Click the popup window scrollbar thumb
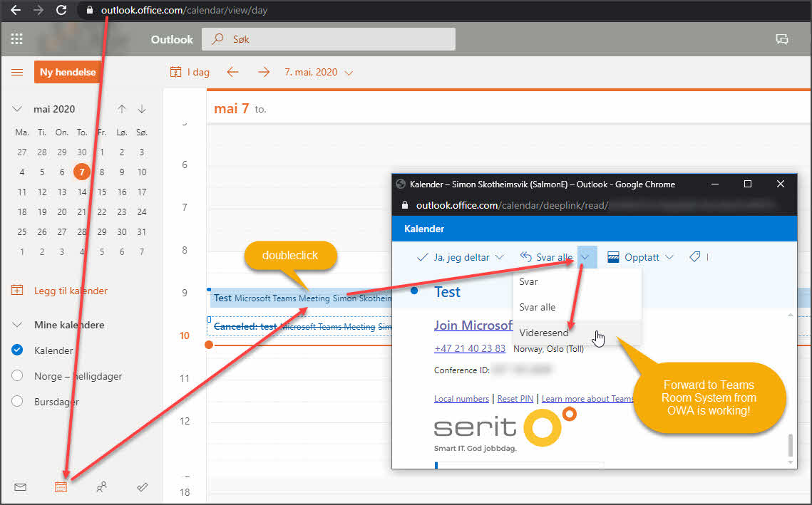The width and height of the screenshot is (812, 505). click(x=790, y=445)
